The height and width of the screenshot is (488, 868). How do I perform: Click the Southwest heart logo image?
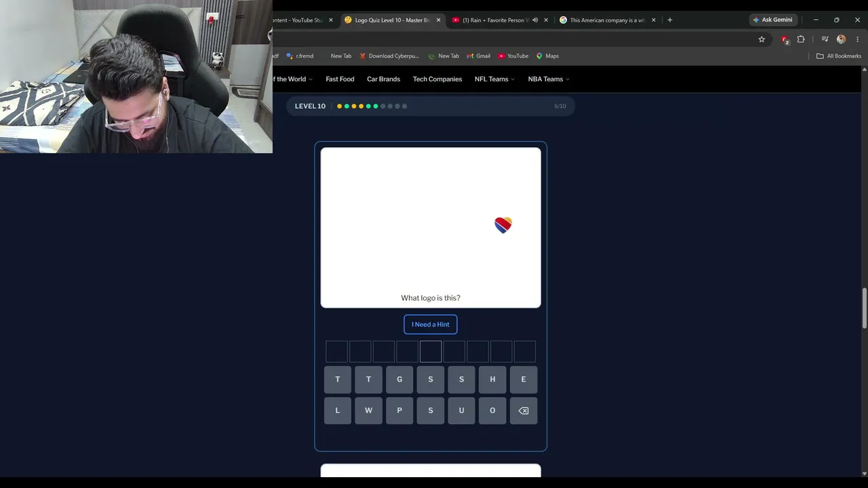[503, 225]
